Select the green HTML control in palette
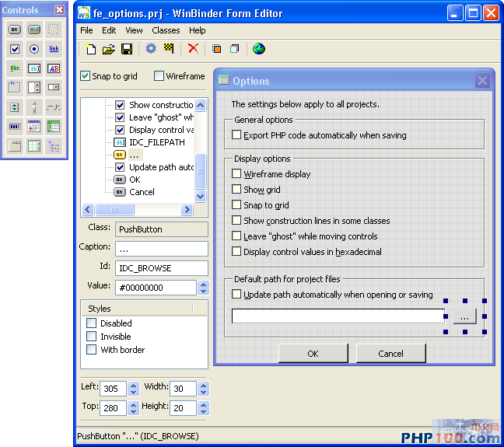Viewport: 504px width, 447px height. tap(54, 126)
